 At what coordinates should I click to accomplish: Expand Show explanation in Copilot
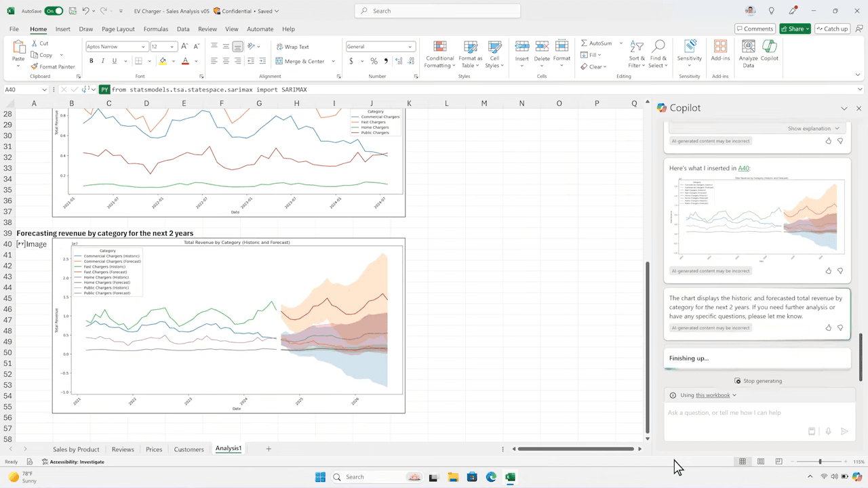coord(814,128)
